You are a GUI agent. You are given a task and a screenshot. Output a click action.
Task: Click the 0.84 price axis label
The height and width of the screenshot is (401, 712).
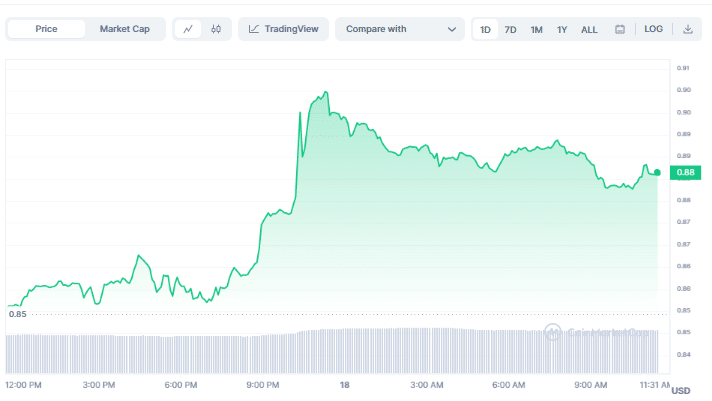tap(683, 355)
